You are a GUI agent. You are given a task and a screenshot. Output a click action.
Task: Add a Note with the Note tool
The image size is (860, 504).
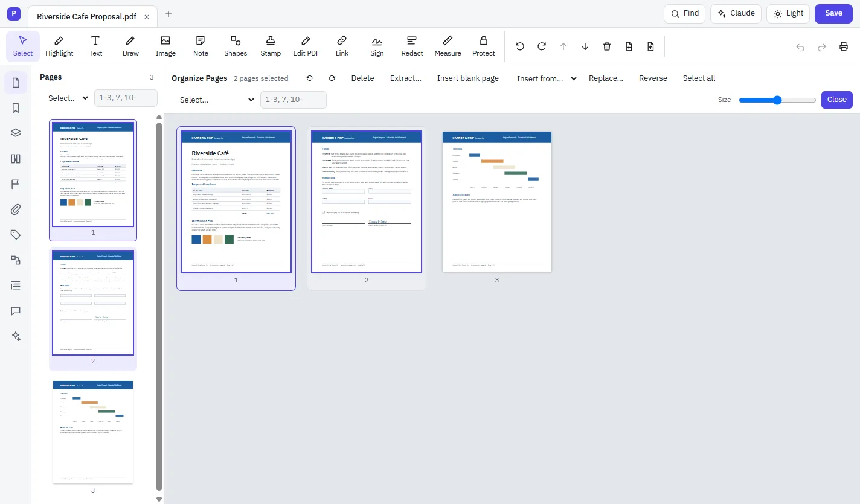pos(201,46)
